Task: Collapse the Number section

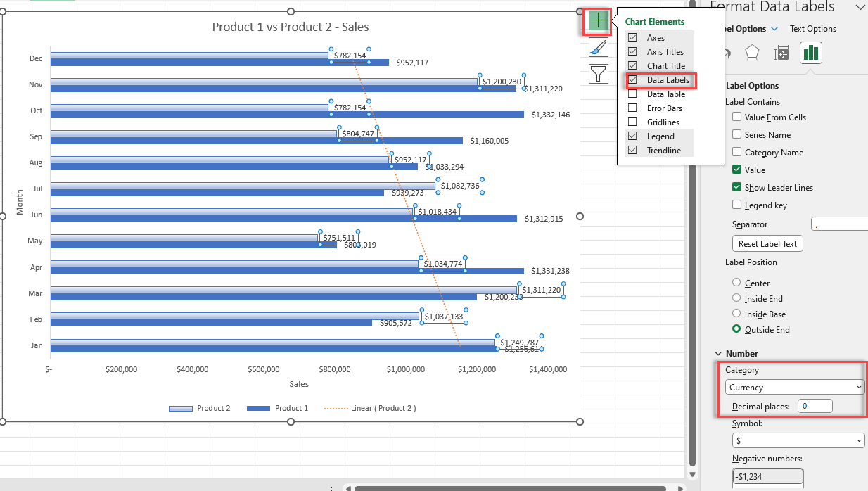Action: coord(718,354)
